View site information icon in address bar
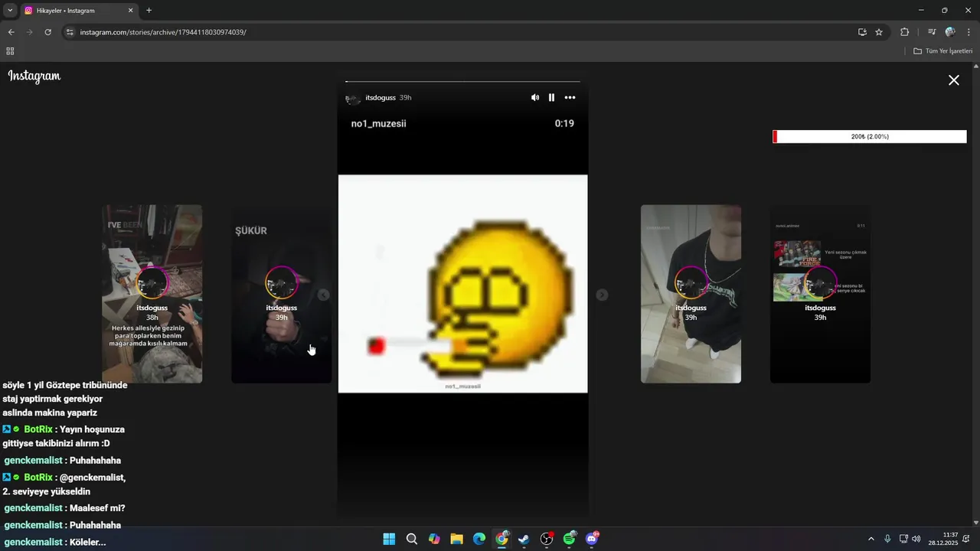 [x=70, y=32]
